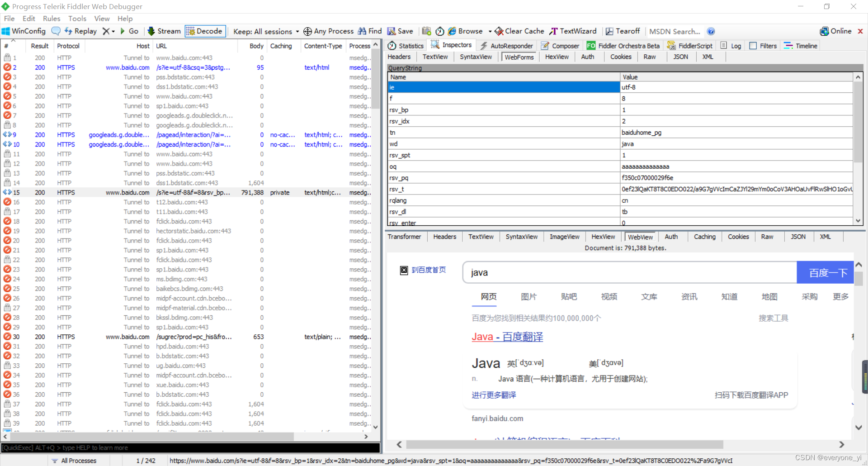The width and height of the screenshot is (868, 466).
Task: Select request WebForms inspector tab
Action: [x=519, y=57]
